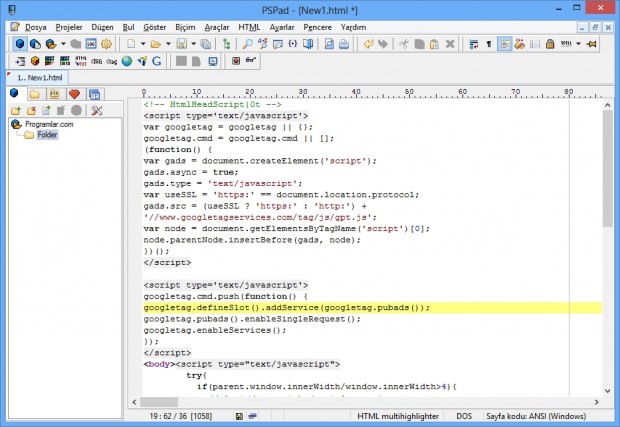The height and width of the screenshot is (427, 620).
Task: Expand the spell check dropdown arrow
Action: coord(578,44)
